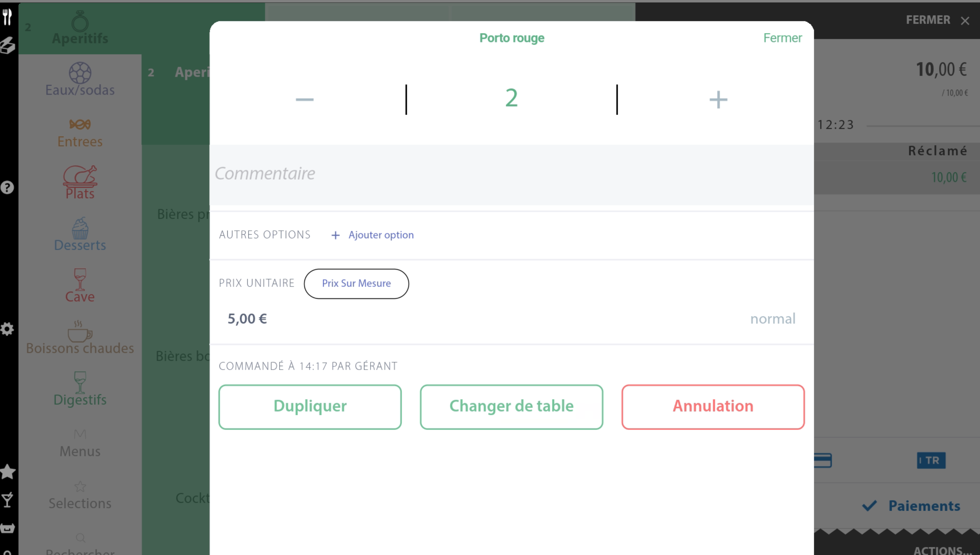Increase quantity with the plus icon
This screenshot has height=555, width=980.
point(718,100)
